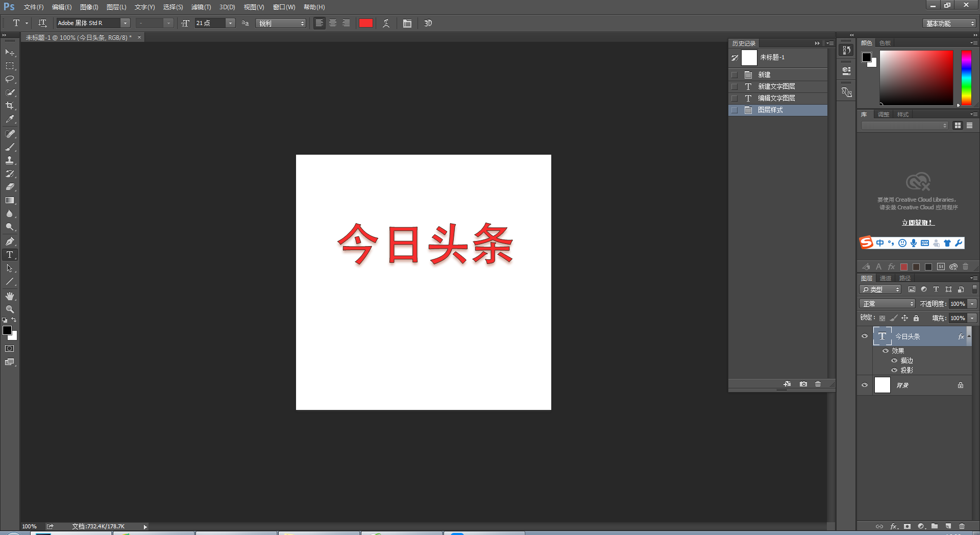Open the 文件(F) menu
Viewport: 980px width, 535px height.
33,7
